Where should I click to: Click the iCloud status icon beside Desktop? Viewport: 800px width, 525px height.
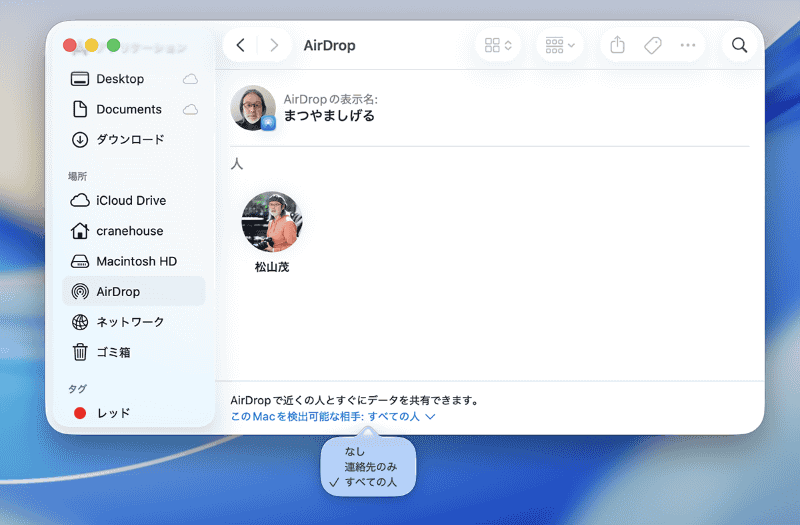[x=190, y=79]
